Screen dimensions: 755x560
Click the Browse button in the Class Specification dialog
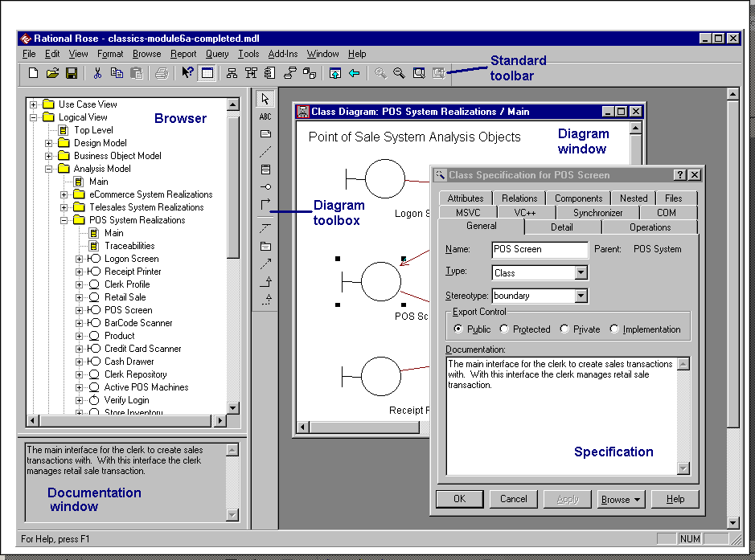click(621, 499)
